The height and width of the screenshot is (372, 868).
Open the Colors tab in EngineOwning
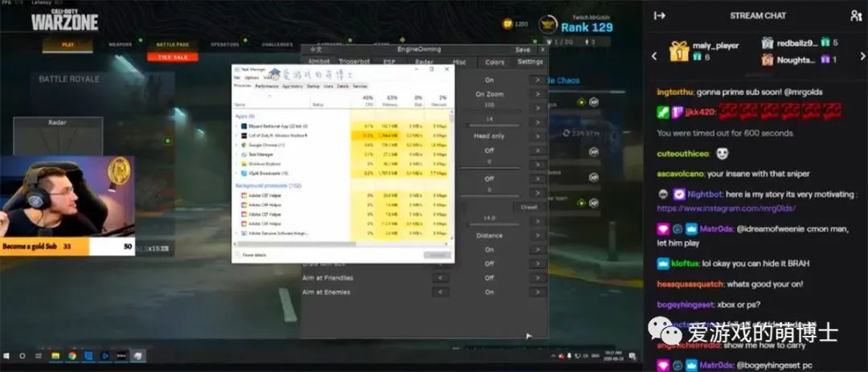pyautogui.click(x=494, y=62)
